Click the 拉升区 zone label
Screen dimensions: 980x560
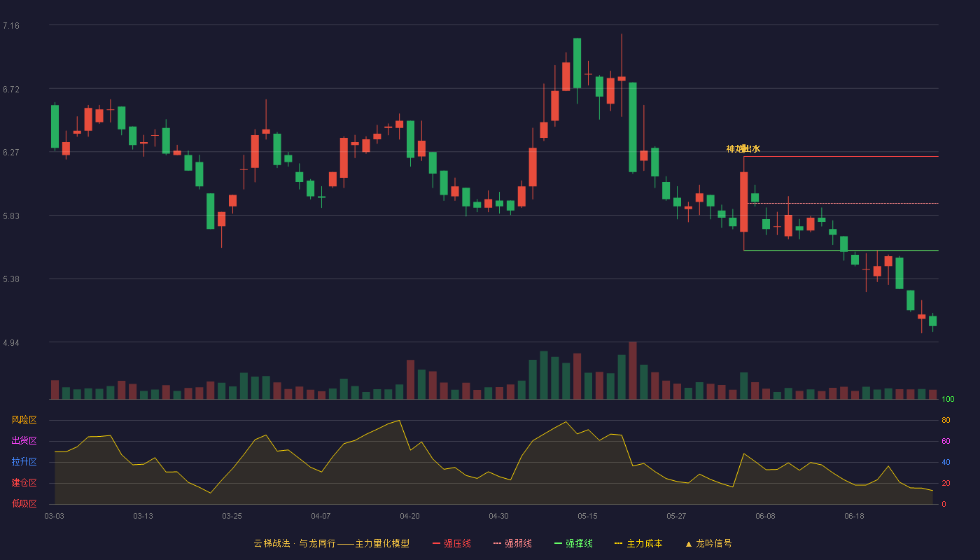point(24,462)
